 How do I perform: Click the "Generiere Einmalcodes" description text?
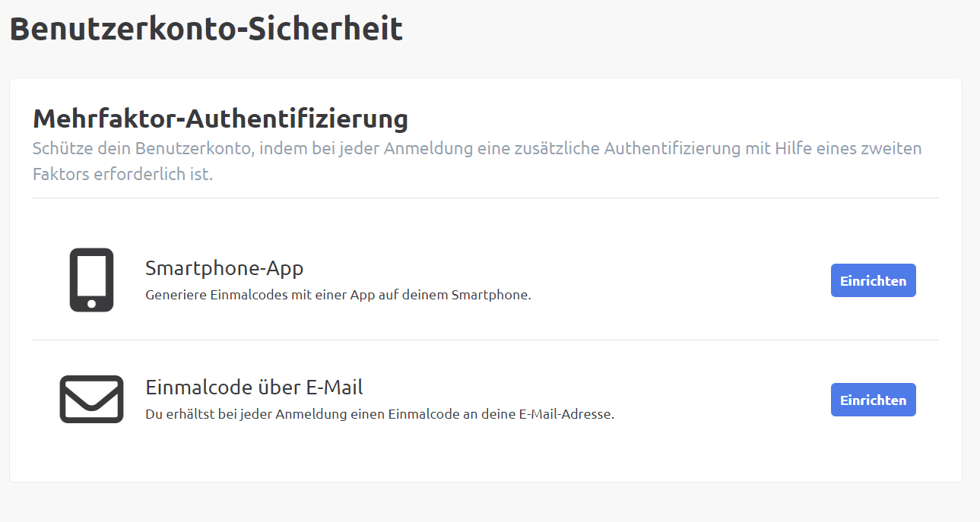[338, 295]
